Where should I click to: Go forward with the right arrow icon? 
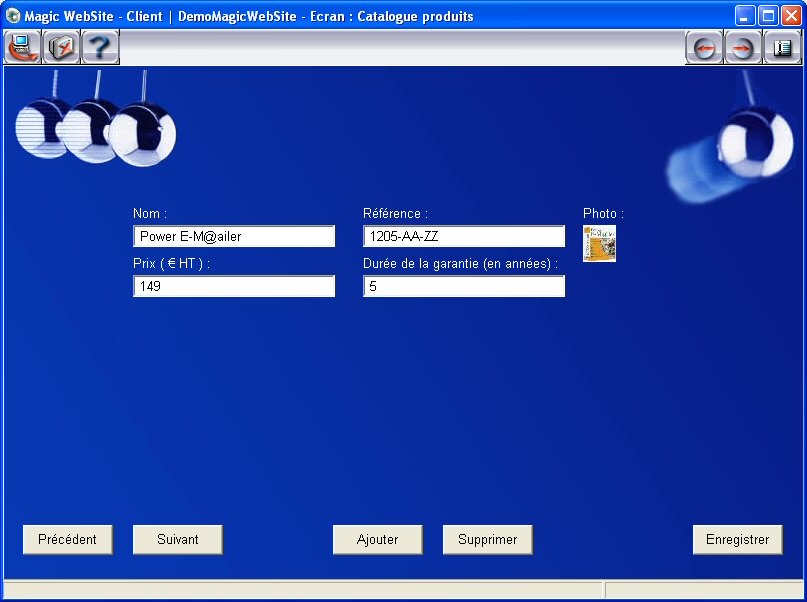pyautogui.click(x=743, y=48)
